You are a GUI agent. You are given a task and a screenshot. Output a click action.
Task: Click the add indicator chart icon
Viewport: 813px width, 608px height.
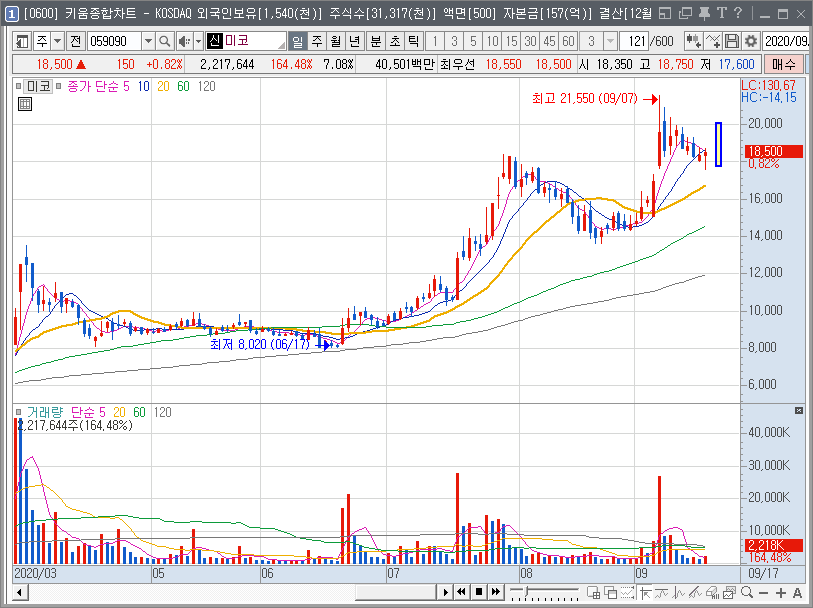[x=693, y=41]
